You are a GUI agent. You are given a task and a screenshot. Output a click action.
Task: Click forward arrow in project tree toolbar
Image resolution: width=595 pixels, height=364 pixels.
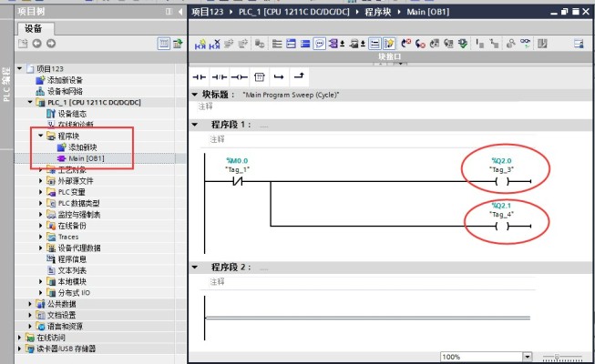(x=51, y=43)
